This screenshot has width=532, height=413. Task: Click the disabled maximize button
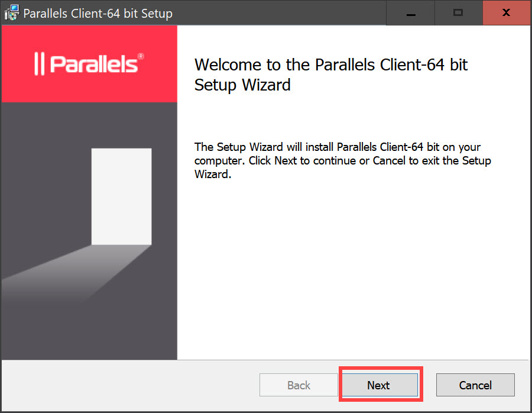click(x=458, y=13)
